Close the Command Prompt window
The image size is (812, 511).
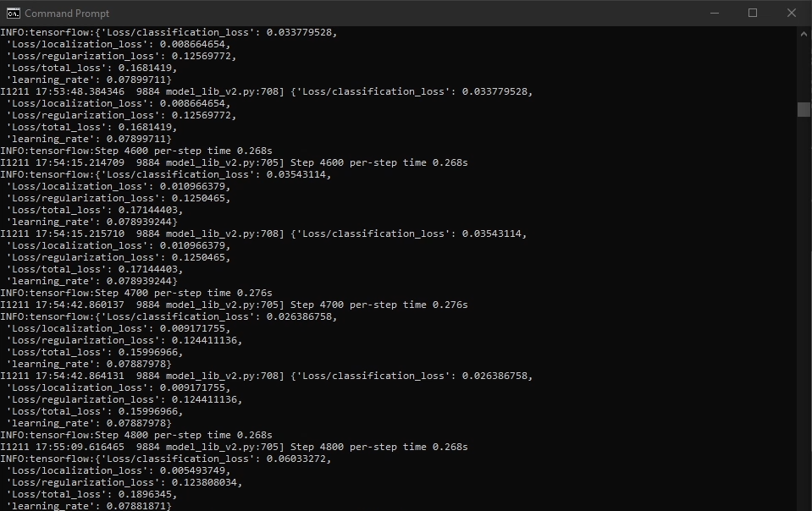pyautogui.click(x=792, y=14)
